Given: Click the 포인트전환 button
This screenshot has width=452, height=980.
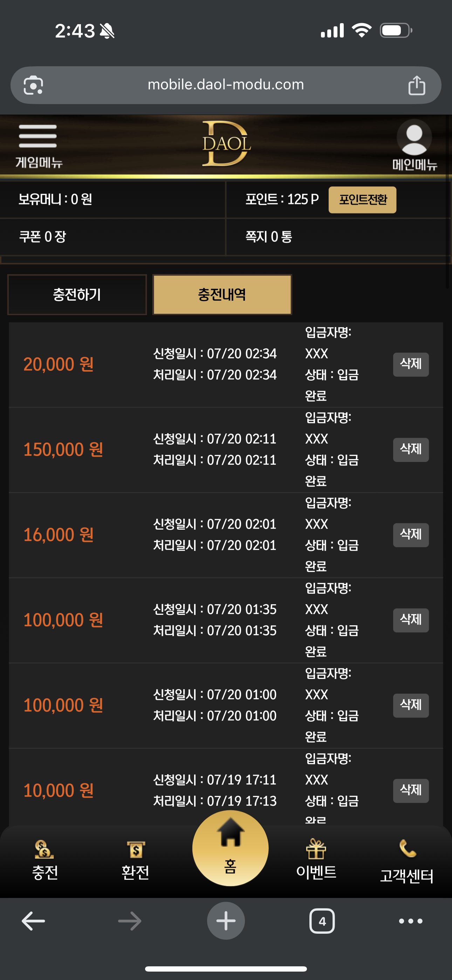Looking at the screenshot, I should [x=362, y=200].
